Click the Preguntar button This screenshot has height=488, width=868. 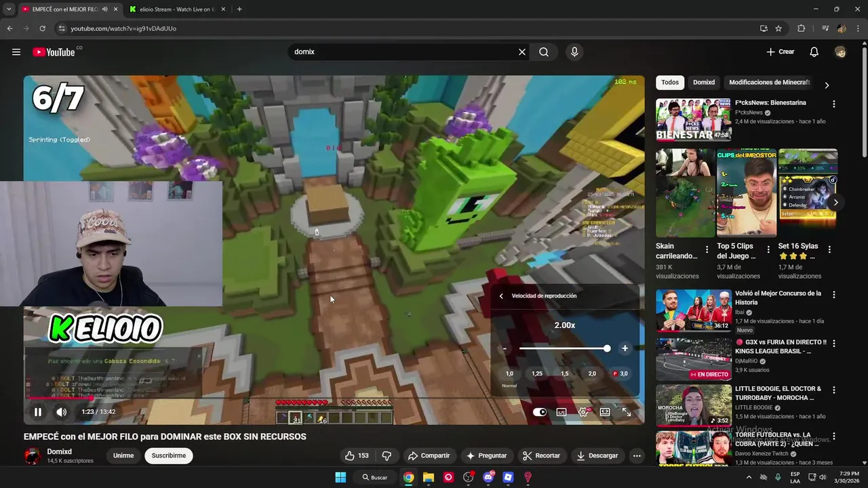coord(486,456)
